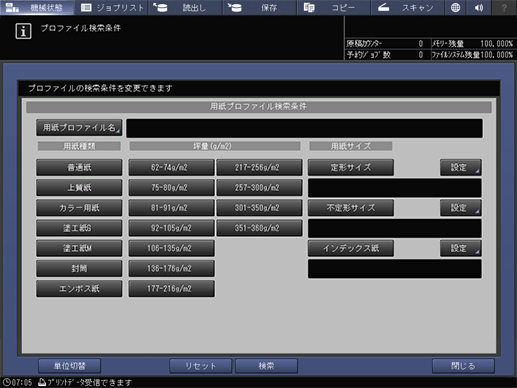
Task: Select the 読出し tab
Action: click(x=186, y=7)
